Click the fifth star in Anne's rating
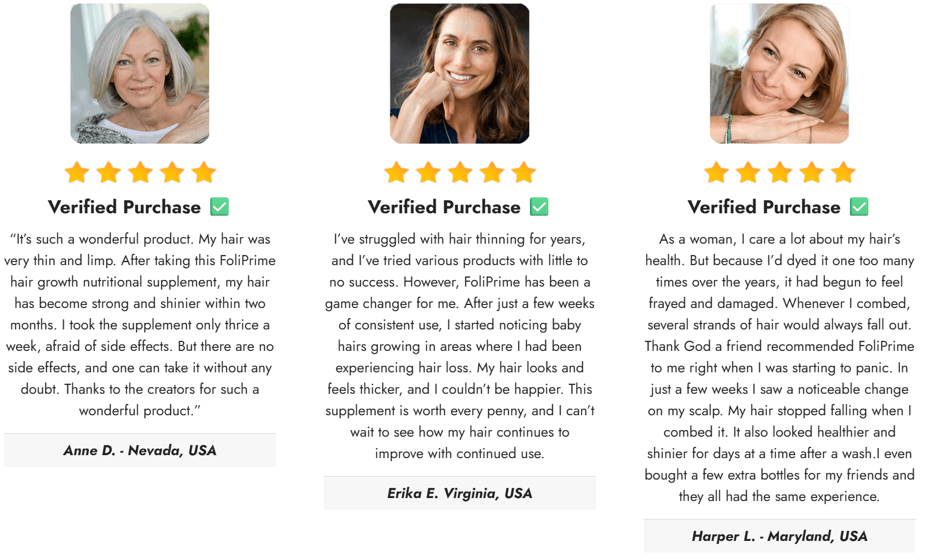928x560 pixels. (204, 173)
